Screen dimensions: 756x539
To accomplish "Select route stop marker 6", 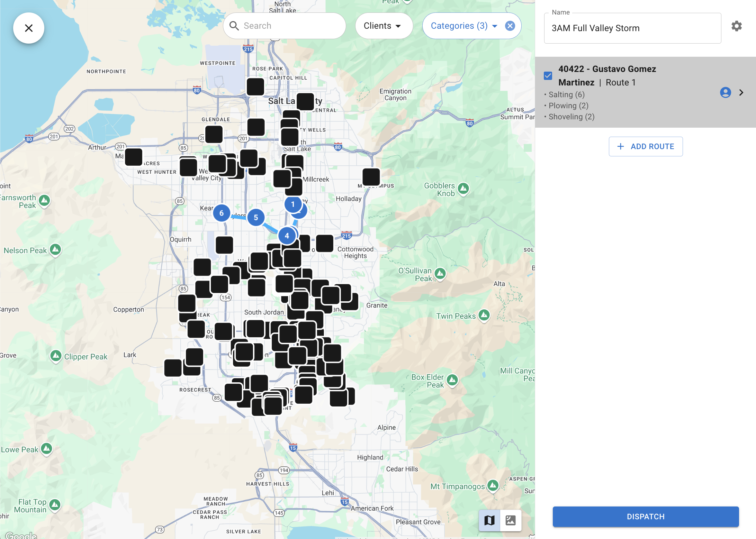I will tap(222, 213).
